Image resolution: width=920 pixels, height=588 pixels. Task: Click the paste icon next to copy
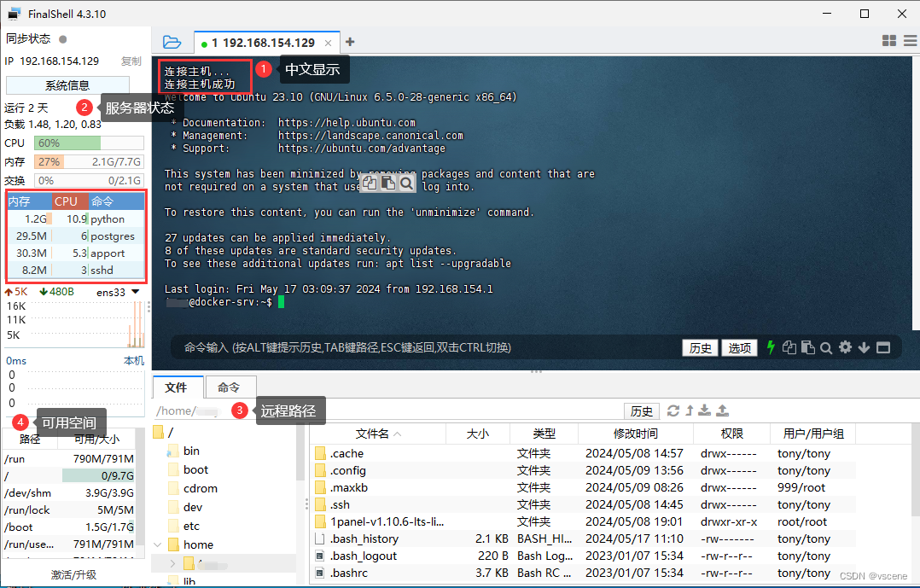tap(807, 347)
